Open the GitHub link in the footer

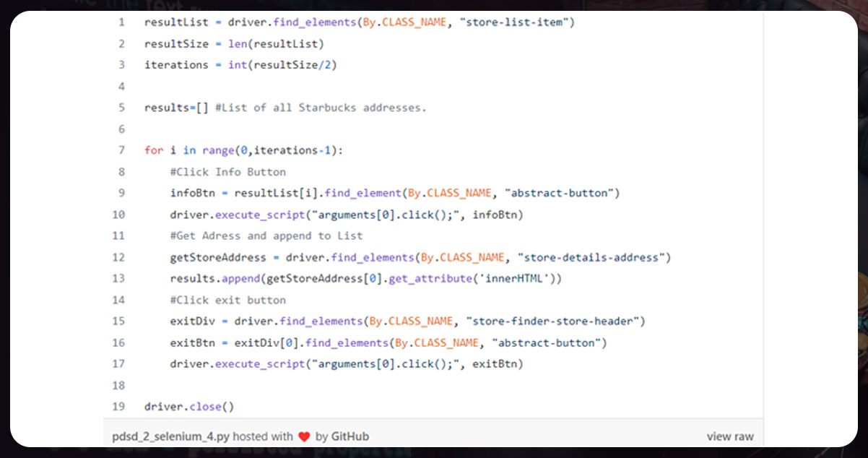(x=351, y=436)
